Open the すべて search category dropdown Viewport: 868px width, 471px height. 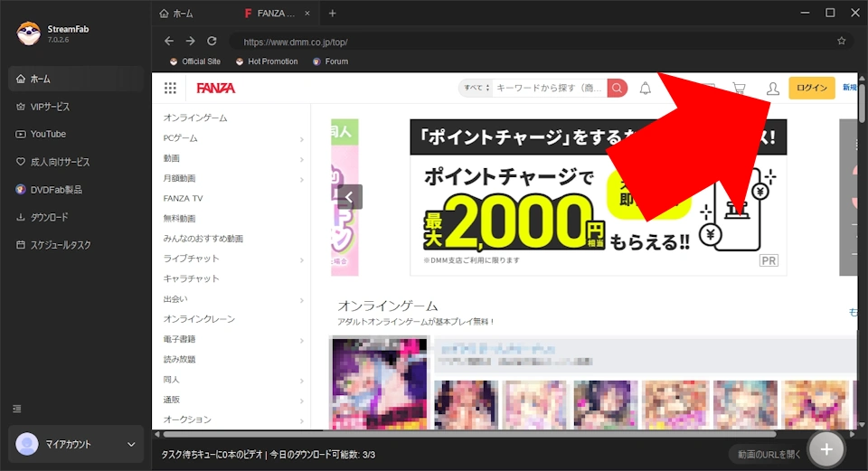[476, 88]
